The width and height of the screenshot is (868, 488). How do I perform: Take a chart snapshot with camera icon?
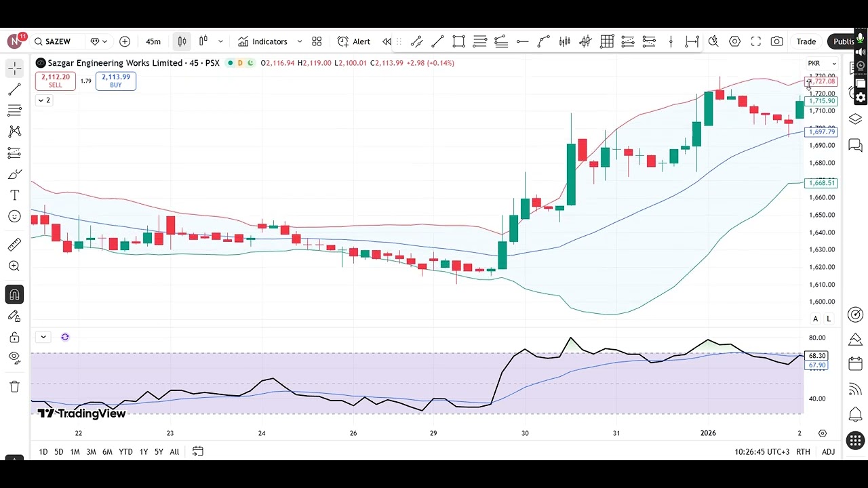point(777,41)
